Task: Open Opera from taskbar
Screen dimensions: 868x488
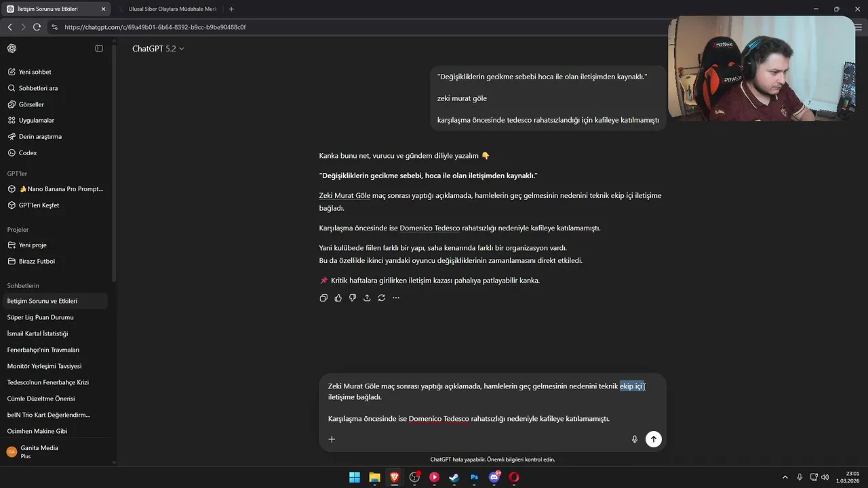Action: [515, 477]
